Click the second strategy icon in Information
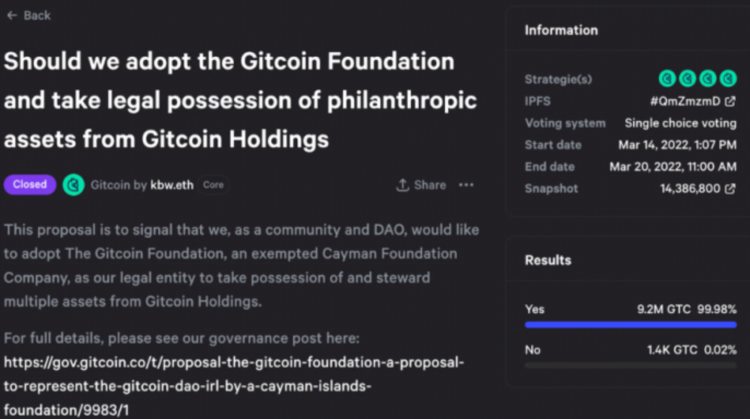 click(x=687, y=78)
